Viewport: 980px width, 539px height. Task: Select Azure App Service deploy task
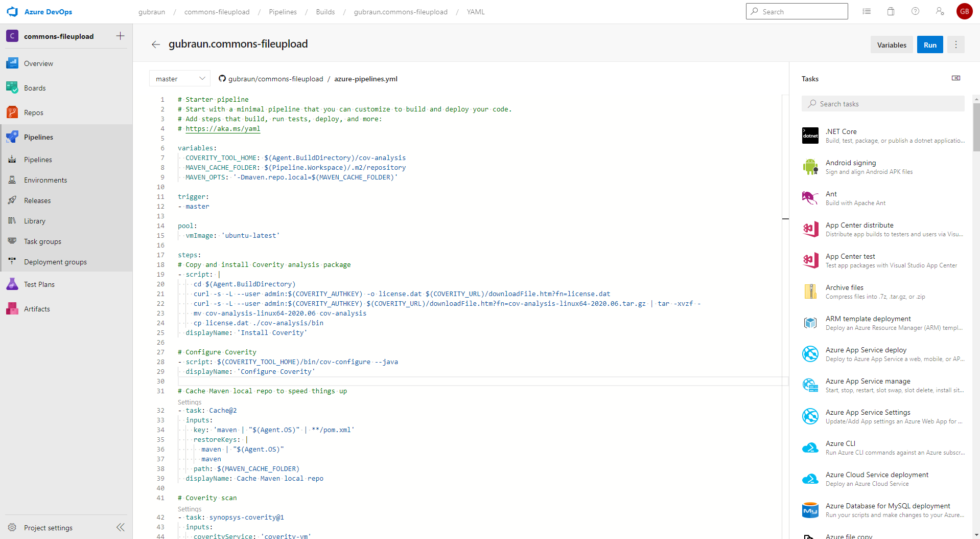(x=883, y=354)
